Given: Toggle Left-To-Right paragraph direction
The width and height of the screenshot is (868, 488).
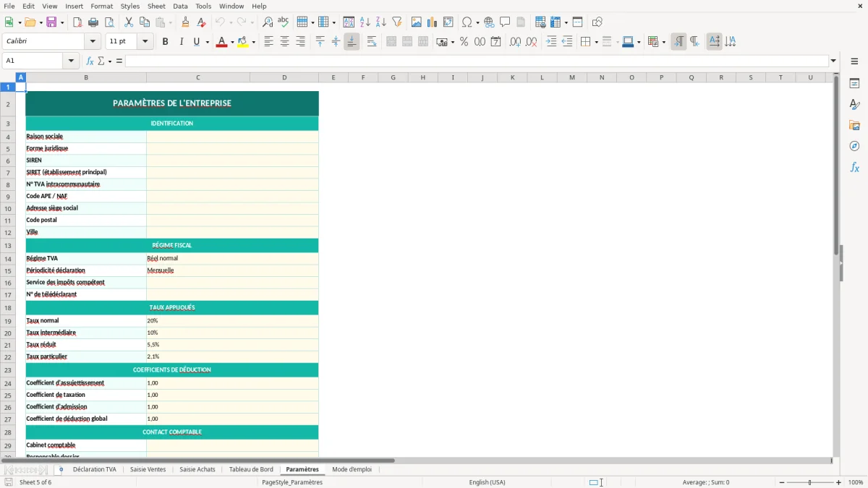Looking at the screenshot, I should coord(678,42).
